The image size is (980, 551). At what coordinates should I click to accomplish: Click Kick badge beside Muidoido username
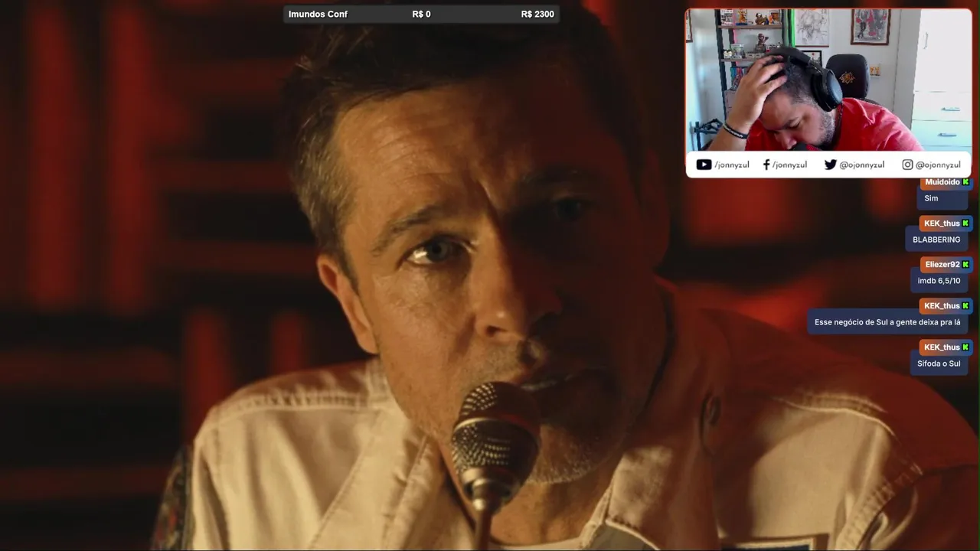pos(966,182)
